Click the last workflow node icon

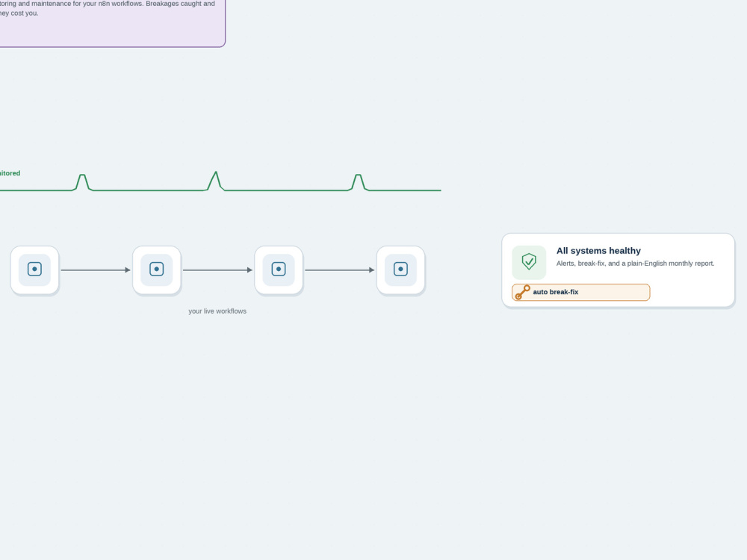point(400,270)
